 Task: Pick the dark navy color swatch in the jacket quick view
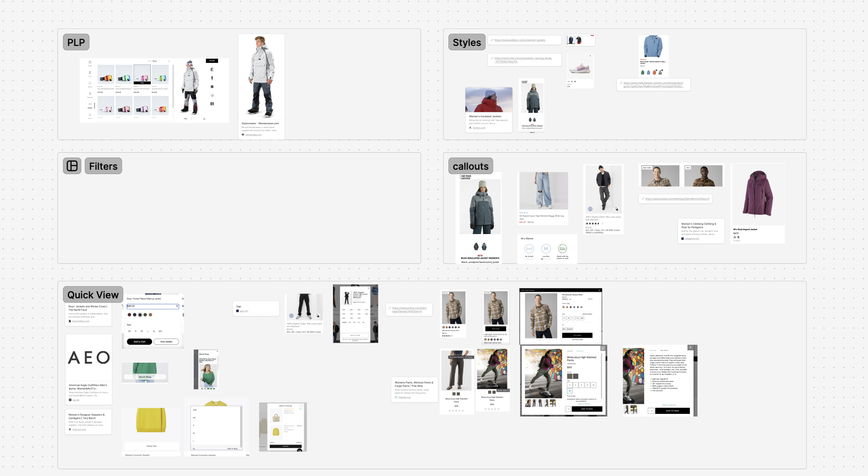tap(135, 315)
